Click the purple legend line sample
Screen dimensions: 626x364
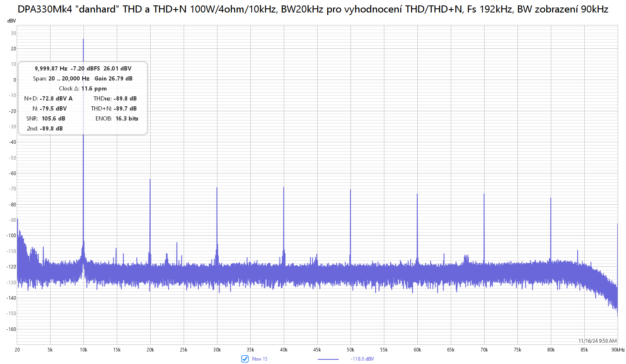click(328, 359)
